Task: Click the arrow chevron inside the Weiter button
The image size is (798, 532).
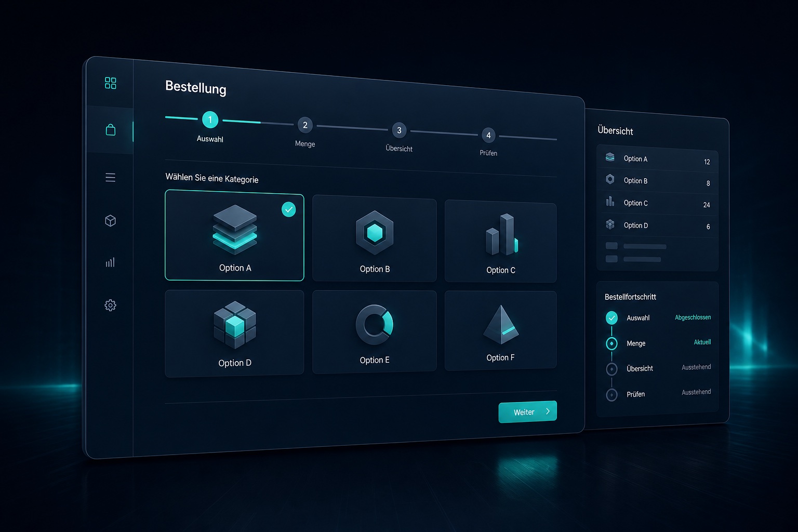Action: [548, 411]
